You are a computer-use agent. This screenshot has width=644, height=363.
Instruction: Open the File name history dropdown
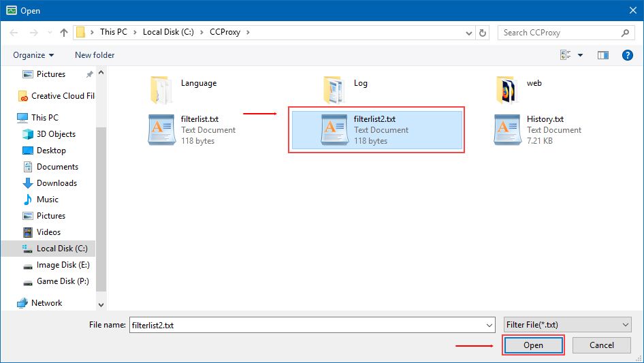pyautogui.click(x=489, y=325)
